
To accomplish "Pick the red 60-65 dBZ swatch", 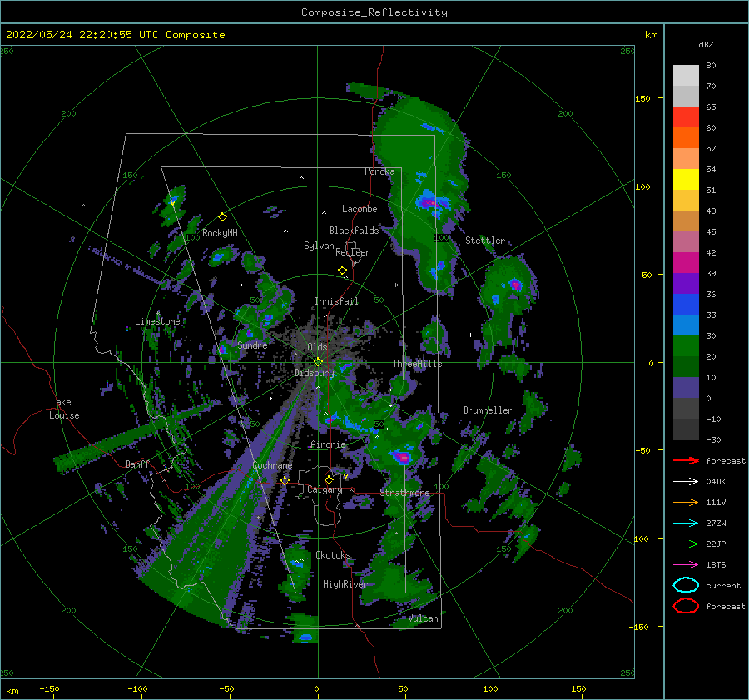I will coord(686,117).
